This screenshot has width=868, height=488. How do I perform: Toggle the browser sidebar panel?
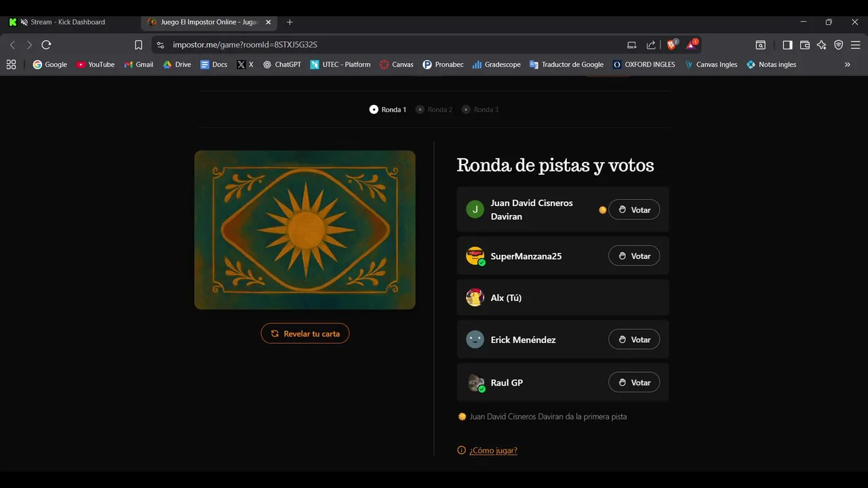pos(787,45)
